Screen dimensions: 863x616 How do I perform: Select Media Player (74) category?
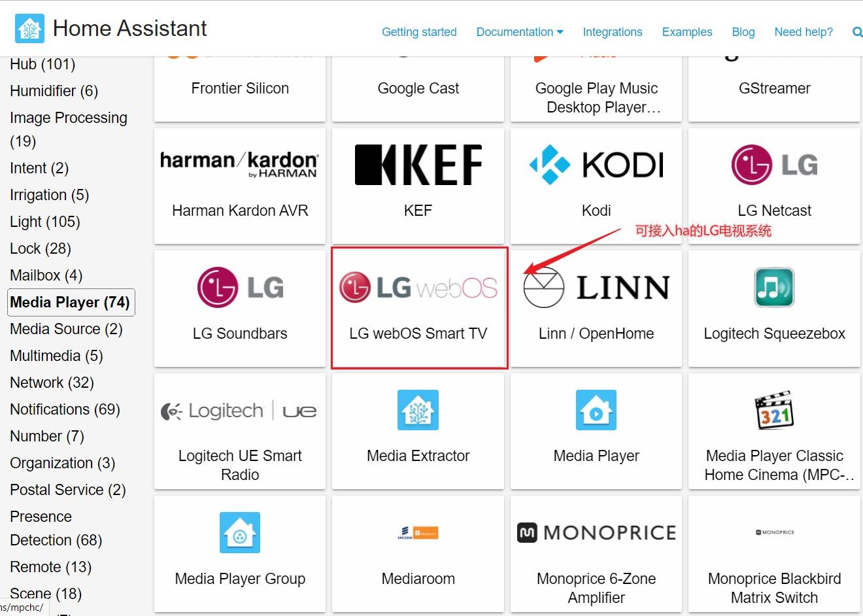pos(71,302)
